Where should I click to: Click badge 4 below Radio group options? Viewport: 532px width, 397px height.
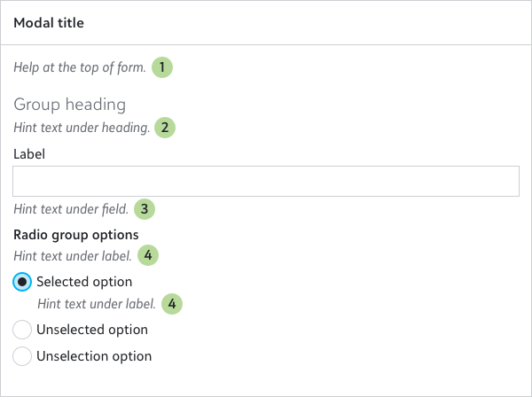coord(148,255)
